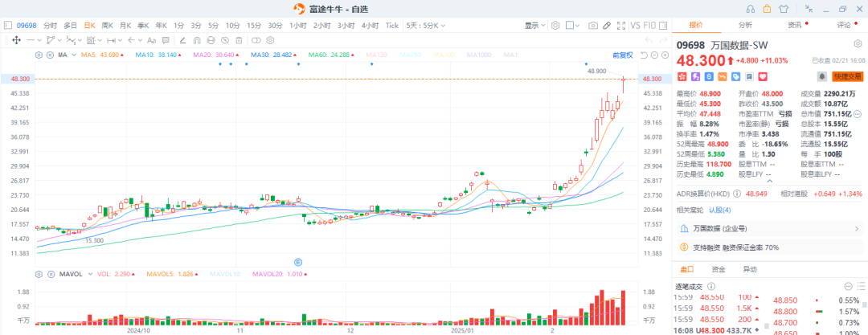Viewport: 868px width, 335px height.
Task: Switch to 周K weekly candlestick
Action: point(108,26)
